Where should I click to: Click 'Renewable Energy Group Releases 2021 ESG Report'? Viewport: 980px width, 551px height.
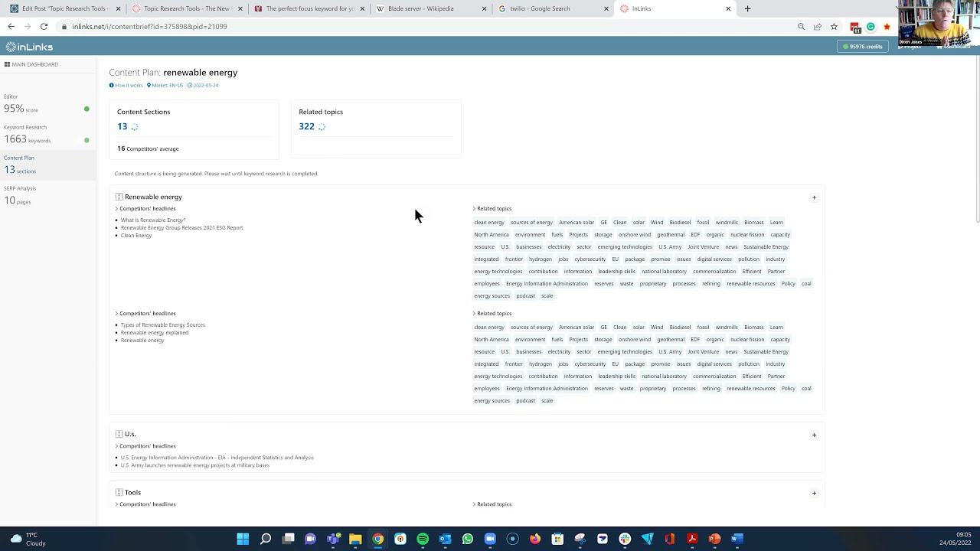click(x=181, y=228)
